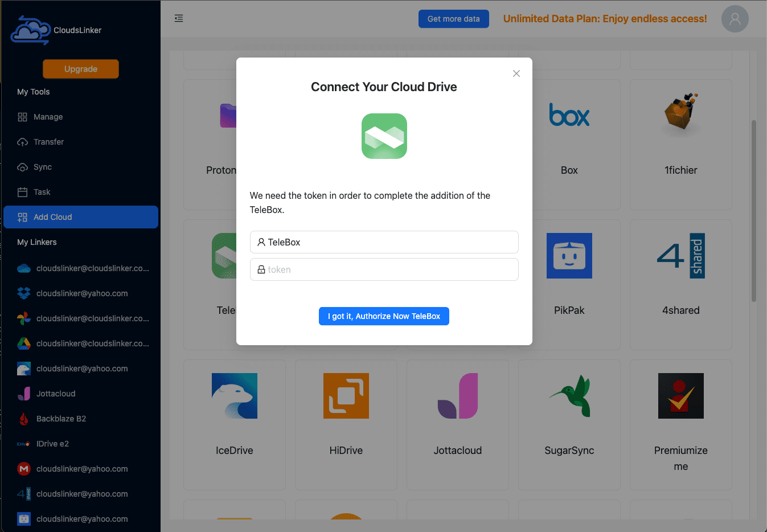The height and width of the screenshot is (532, 767).
Task: Click the HiDrive label text
Action: tap(346, 451)
